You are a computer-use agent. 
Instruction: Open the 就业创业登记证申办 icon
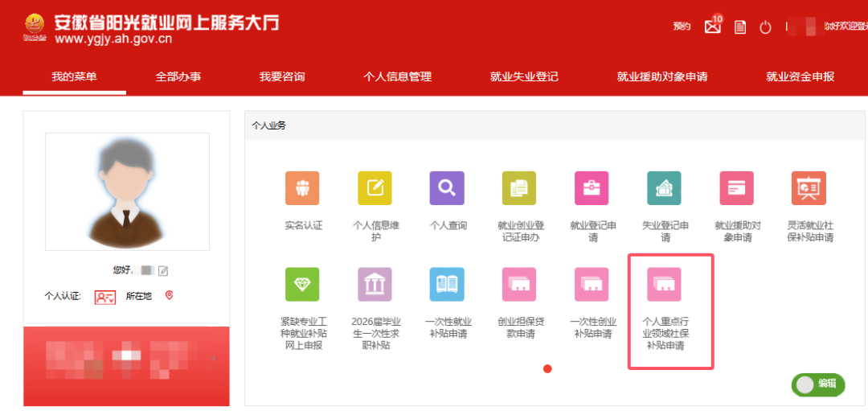coord(519,188)
